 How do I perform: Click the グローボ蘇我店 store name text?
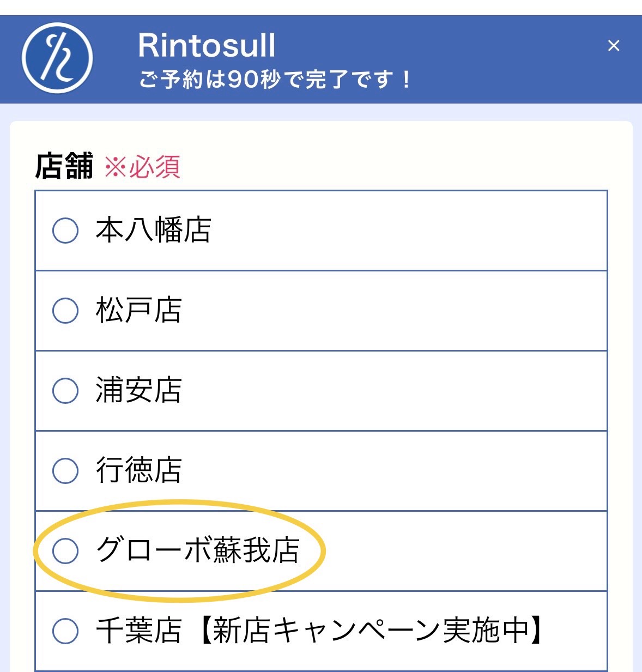197,550
